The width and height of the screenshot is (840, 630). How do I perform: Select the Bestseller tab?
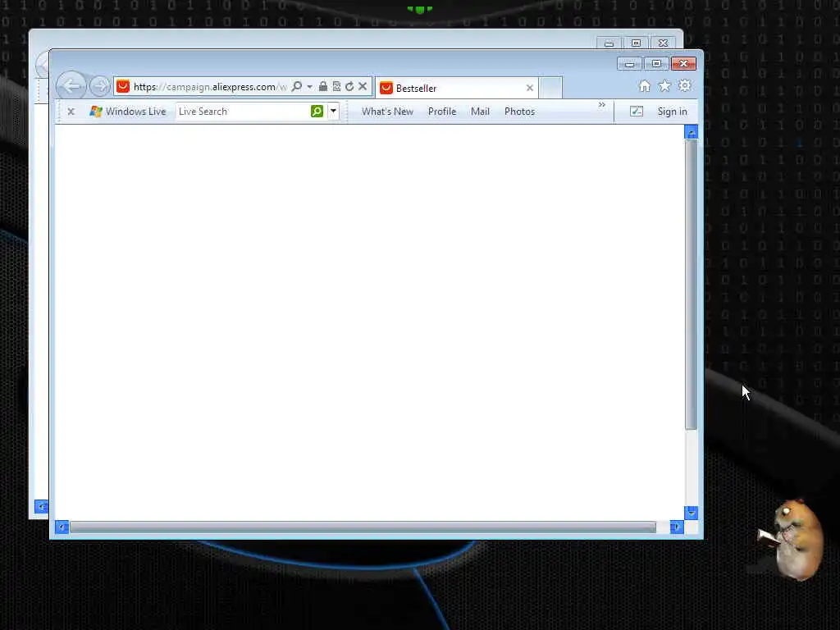pos(456,88)
